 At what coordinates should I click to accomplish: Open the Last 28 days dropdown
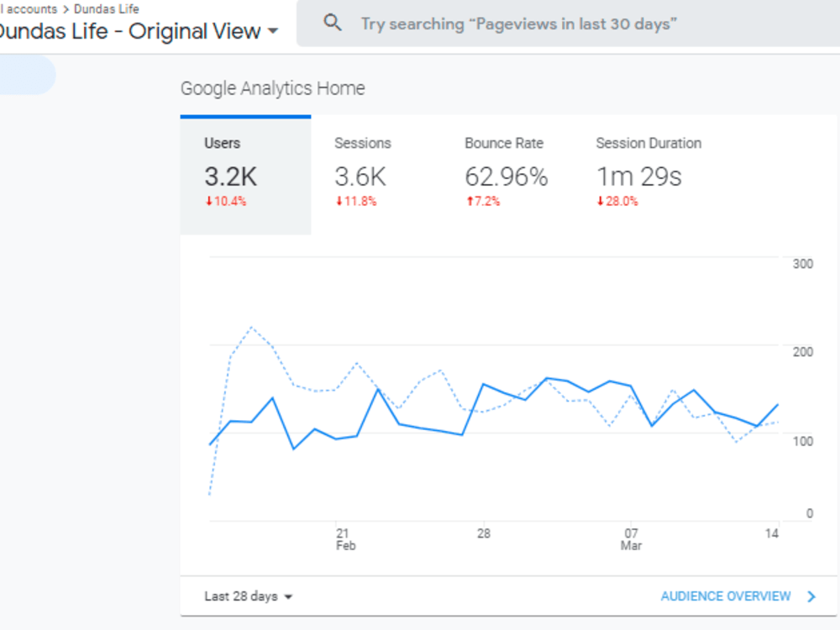point(248,596)
